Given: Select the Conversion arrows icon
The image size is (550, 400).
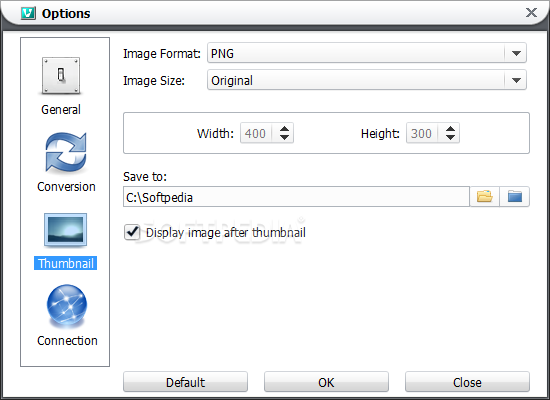Looking at the screenshot, I should [x=66, y=153].
